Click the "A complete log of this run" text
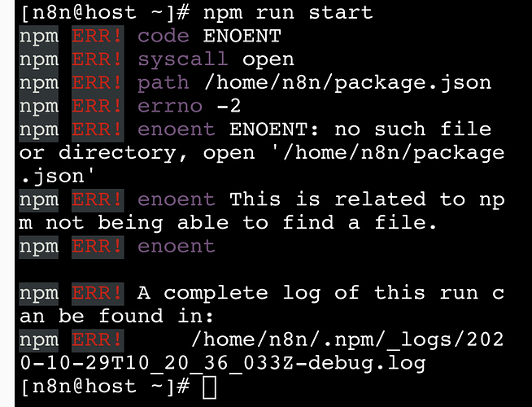 305,292
